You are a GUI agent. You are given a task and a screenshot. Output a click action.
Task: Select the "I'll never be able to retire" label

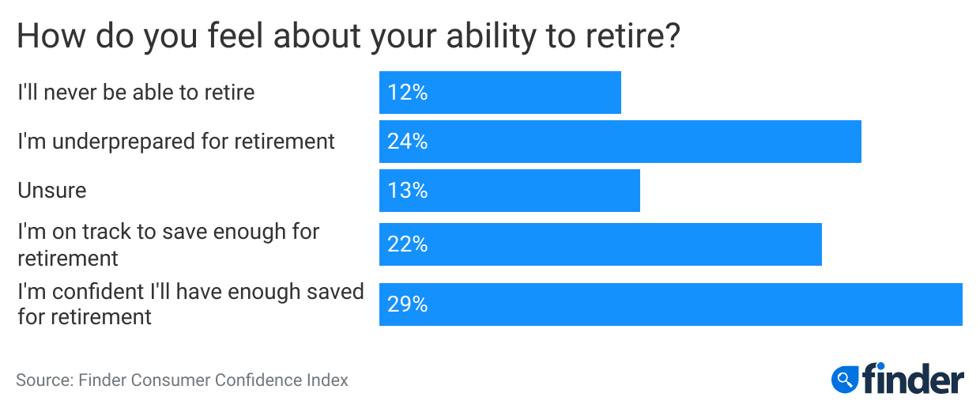point(136,93)
